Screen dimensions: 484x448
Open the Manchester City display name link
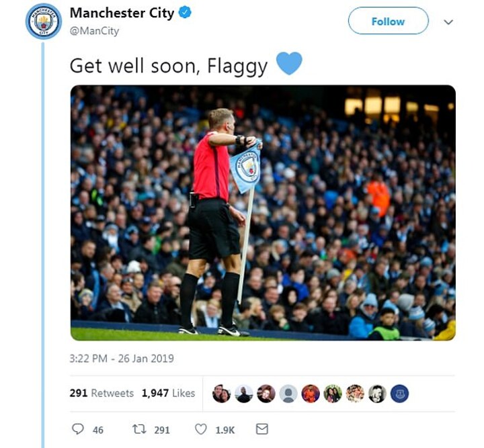coord(122,13)
